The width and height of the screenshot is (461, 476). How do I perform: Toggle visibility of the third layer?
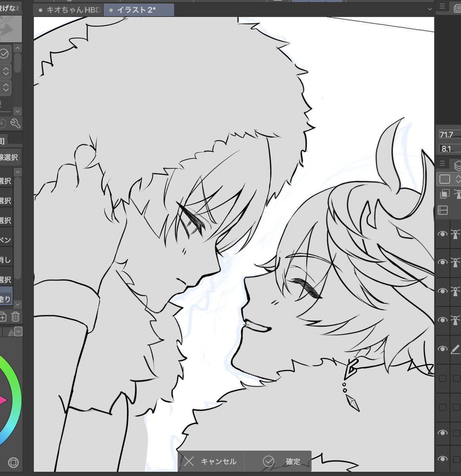coord(442,291)
